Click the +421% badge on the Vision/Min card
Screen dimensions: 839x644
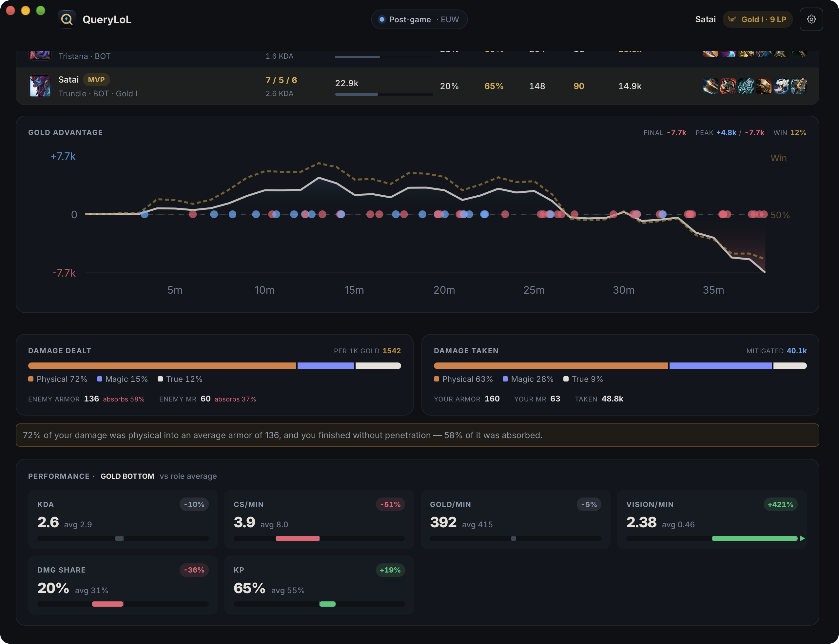[x=780, y=504]
